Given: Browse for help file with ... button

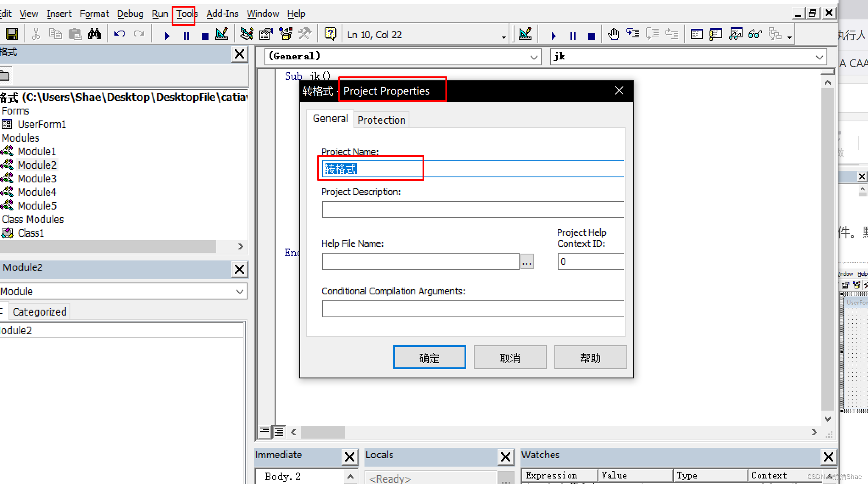Looking at the screenshot, I should pyautogui.click(x=527, y=261).
